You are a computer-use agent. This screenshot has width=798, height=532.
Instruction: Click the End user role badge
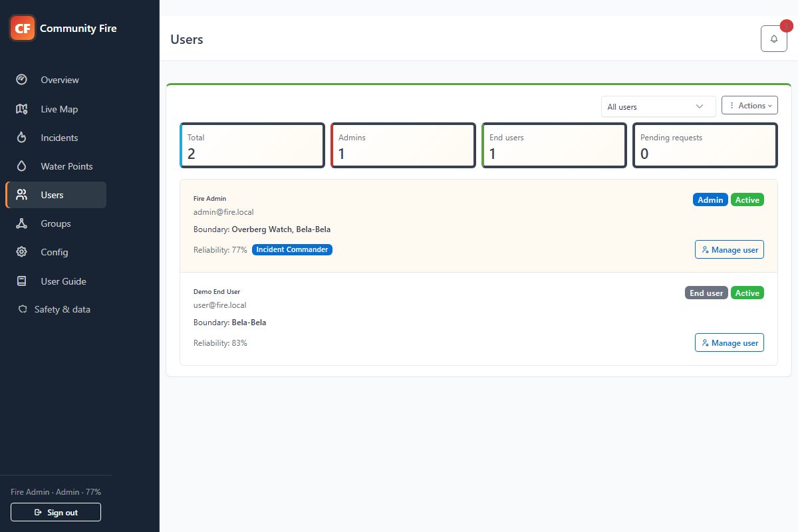(x=706, y=293)
